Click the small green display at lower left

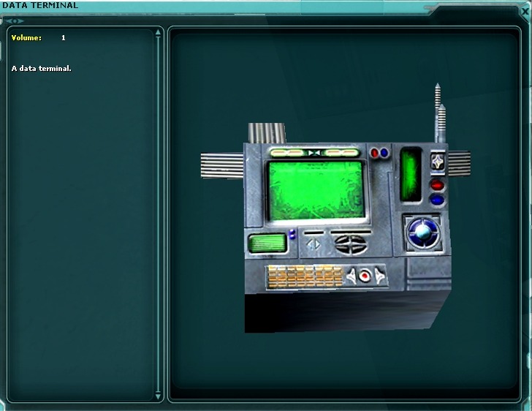click(x=266, y=244)
